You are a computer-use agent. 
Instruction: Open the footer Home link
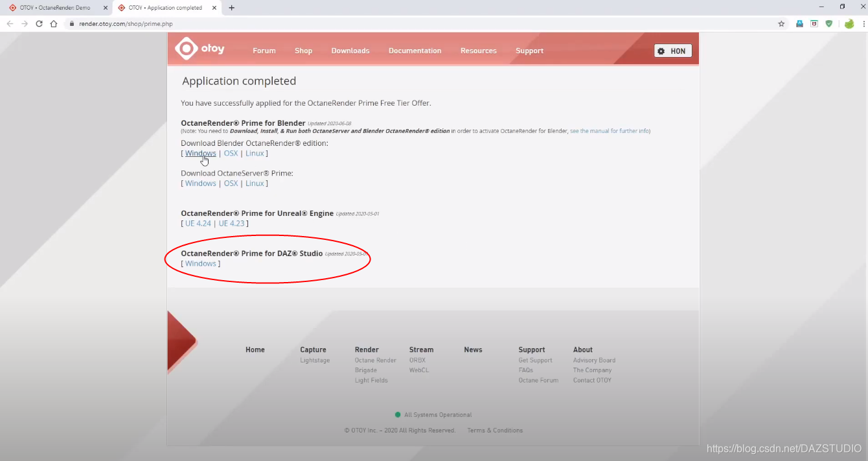pos(255,349)
